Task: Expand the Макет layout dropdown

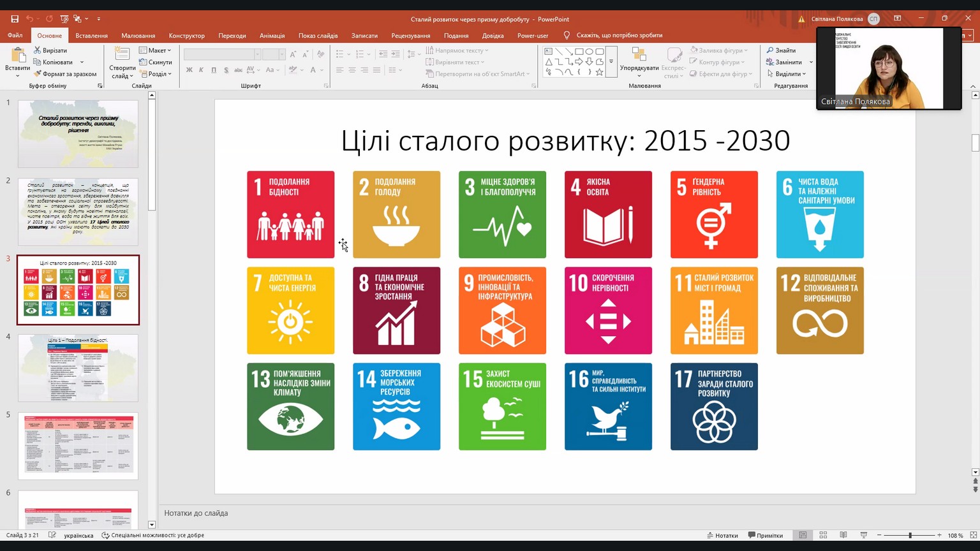Action: pyautogui.click(x=155, y=50)
